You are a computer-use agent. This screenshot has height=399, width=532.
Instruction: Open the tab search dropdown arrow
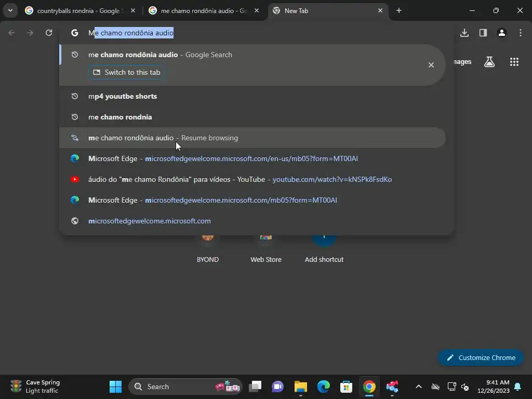10,10
